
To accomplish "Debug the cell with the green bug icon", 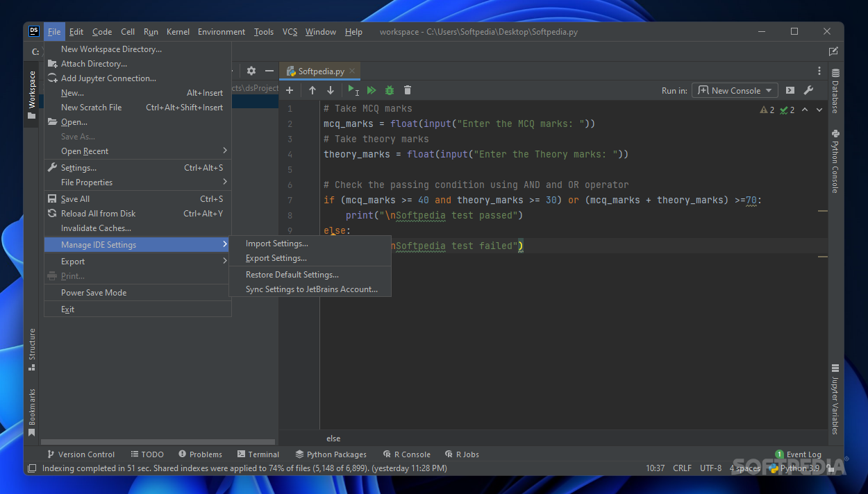I will coord(390,90).
